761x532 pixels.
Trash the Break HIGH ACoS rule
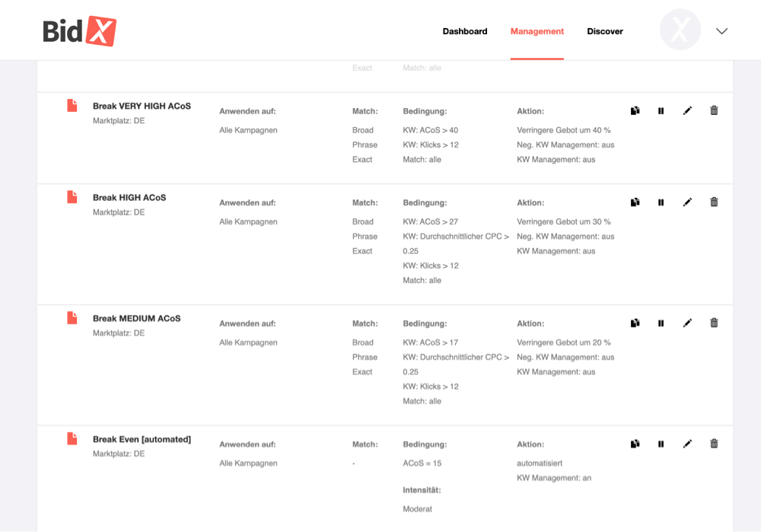pyautogui.click(x=714, y=202)
